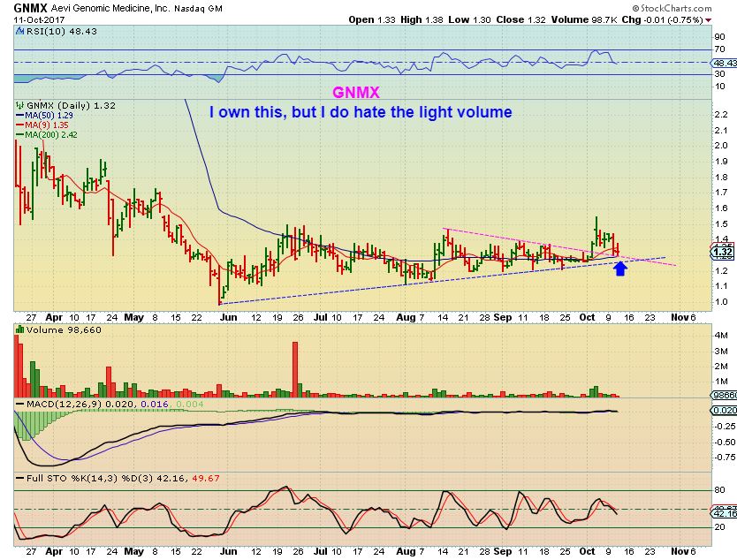The image size is (737, 560).
Task: Click the 90 level on the RSI axis
Action: coord(719,37)
